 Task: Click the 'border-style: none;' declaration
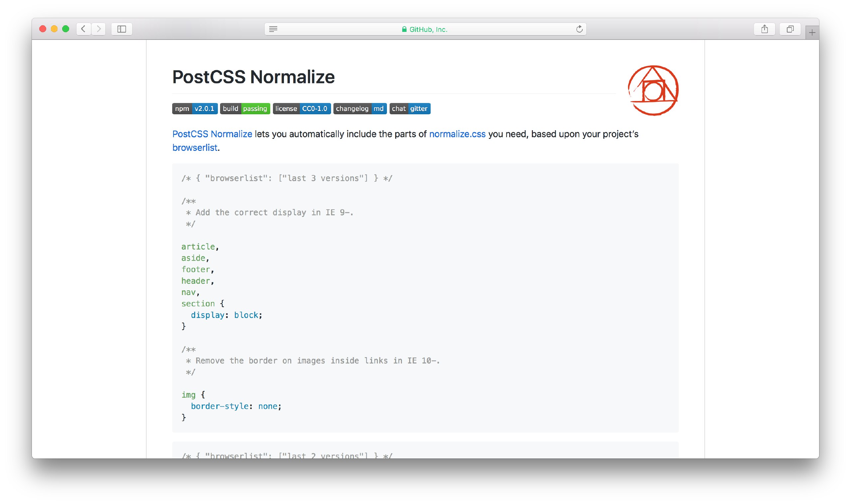[x=236, y=406]
